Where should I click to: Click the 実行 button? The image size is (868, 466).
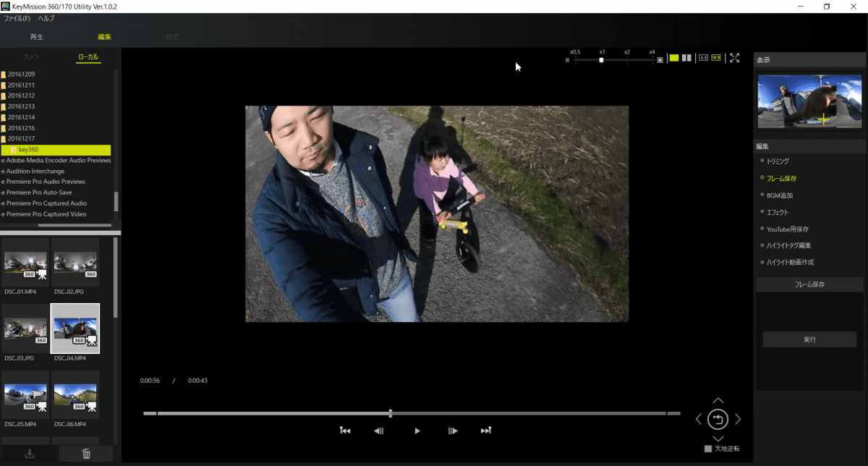(809, 339)
